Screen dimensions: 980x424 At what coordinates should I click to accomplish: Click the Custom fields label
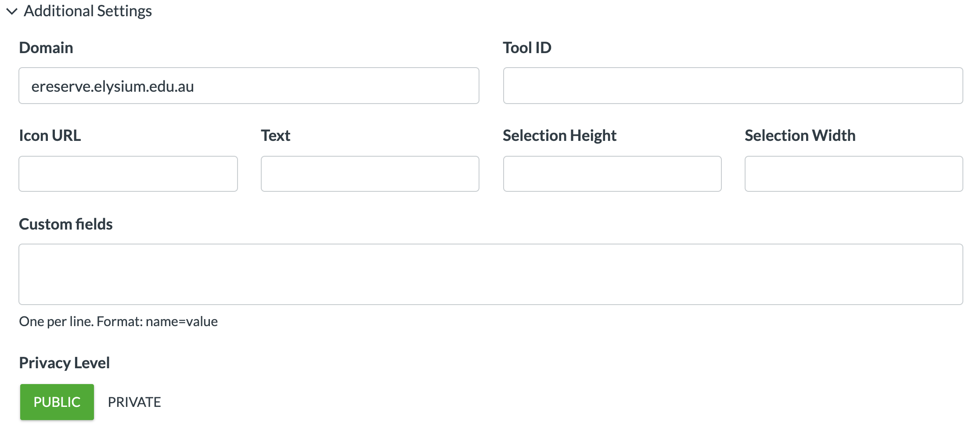(66, 224)
